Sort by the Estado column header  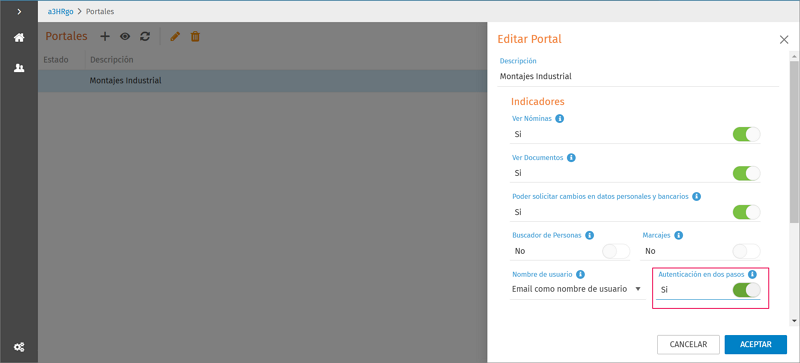click(x=56, y=60)
